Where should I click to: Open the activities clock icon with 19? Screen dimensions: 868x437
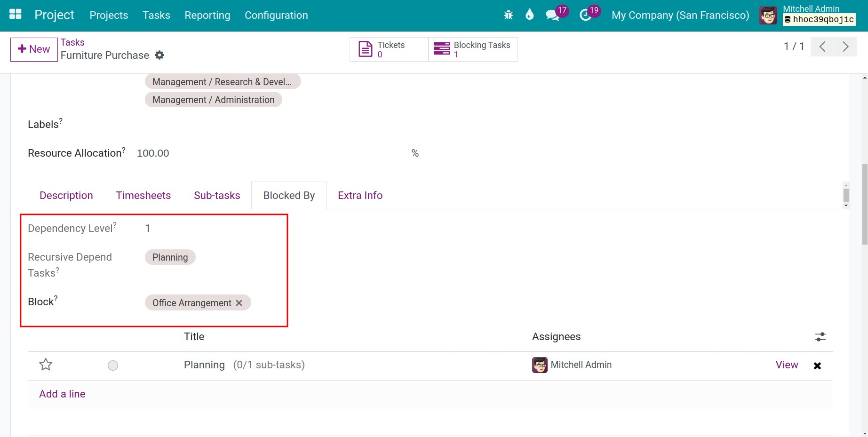click(586, 15)
